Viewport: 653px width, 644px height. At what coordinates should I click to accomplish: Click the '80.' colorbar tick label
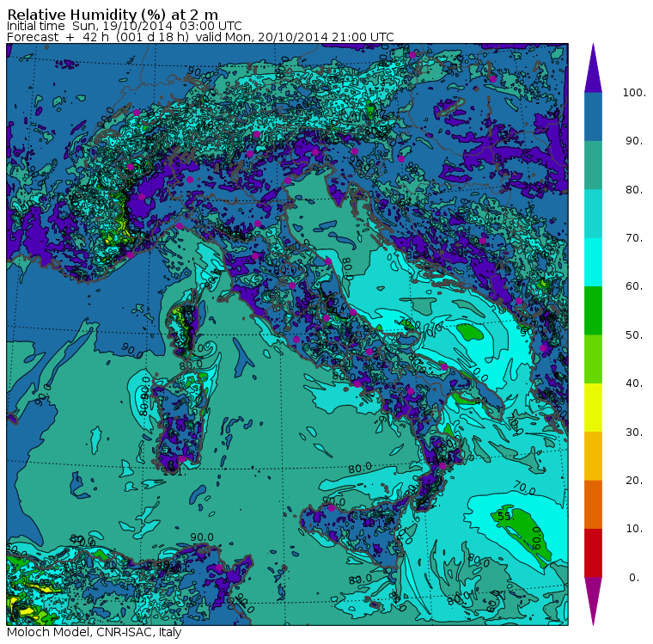pos(634,190)
